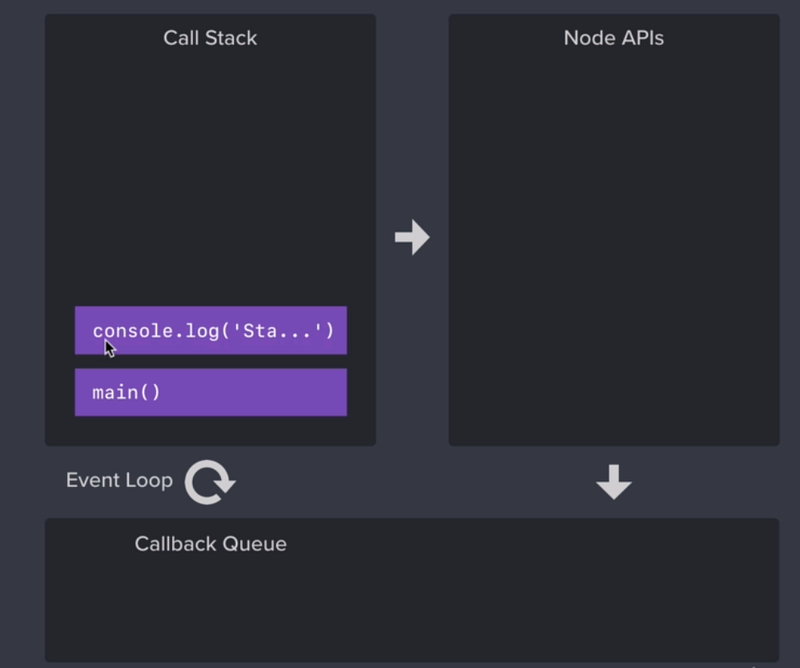Click the word APIs in Node APIs

(x=639, y=38)
